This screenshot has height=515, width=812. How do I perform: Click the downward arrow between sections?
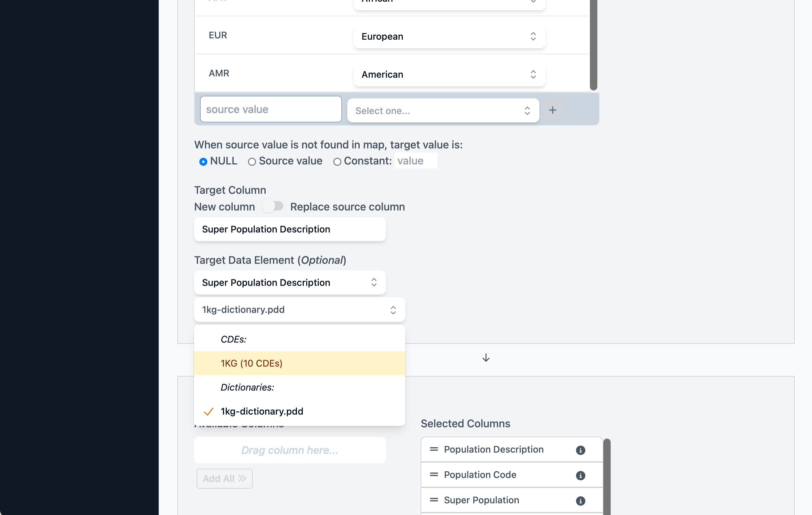(486, 358)
